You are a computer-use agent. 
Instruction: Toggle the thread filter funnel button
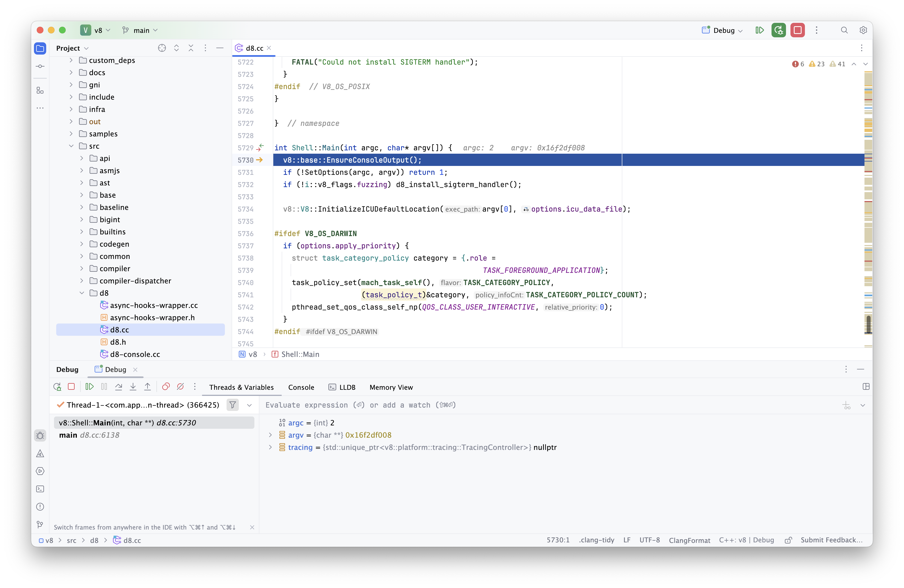click(232, 405)
